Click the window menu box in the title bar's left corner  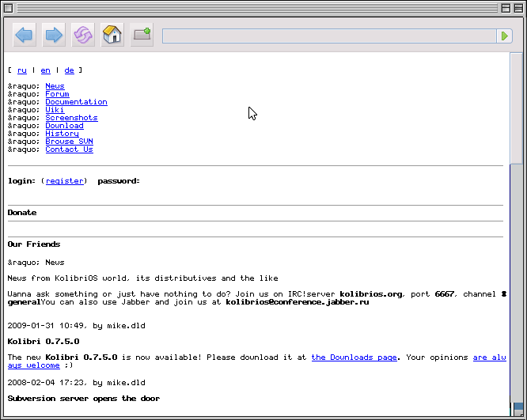(9, 8)
